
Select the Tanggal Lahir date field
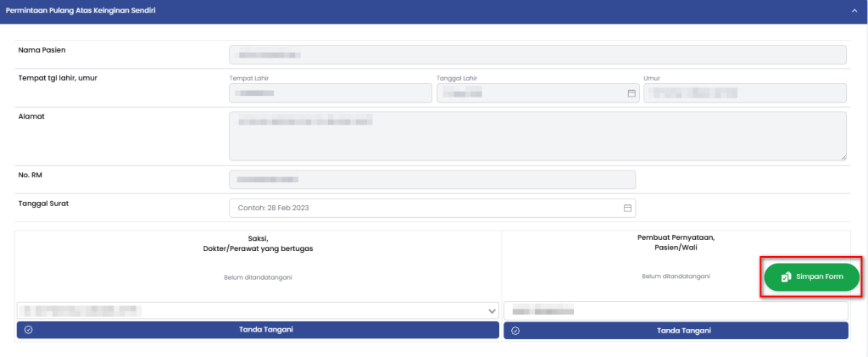tap(530, 93)
